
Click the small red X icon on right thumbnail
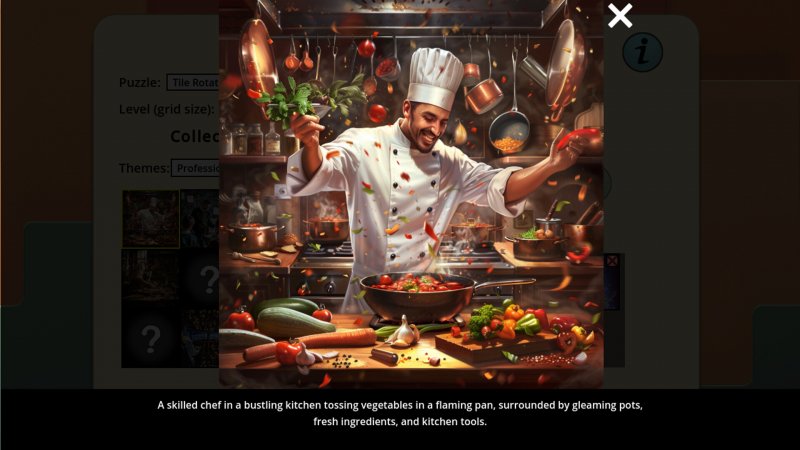[612, 261]
